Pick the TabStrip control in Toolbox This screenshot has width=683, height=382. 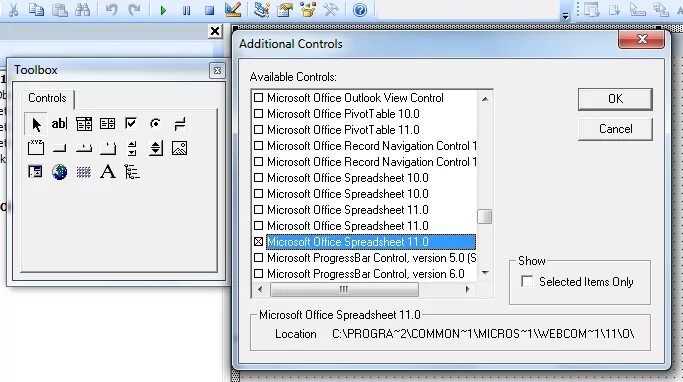(x=84, y=148)
